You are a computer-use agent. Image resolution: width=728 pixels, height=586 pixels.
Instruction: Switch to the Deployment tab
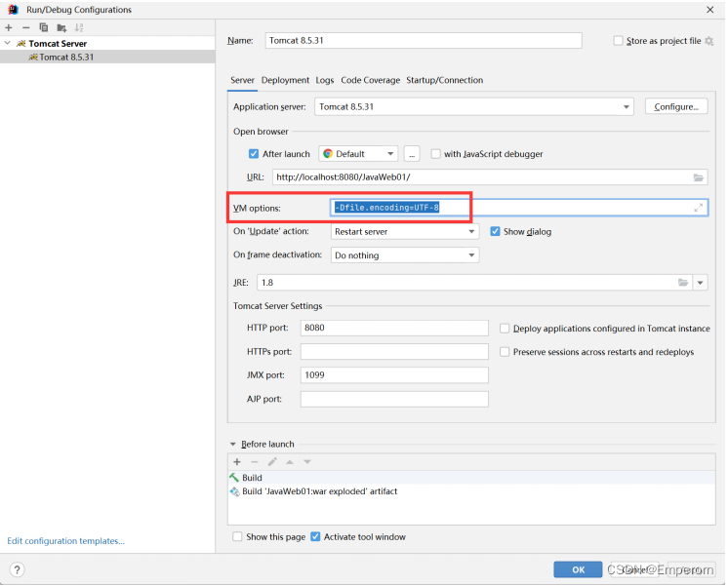[x=285, y=80]
